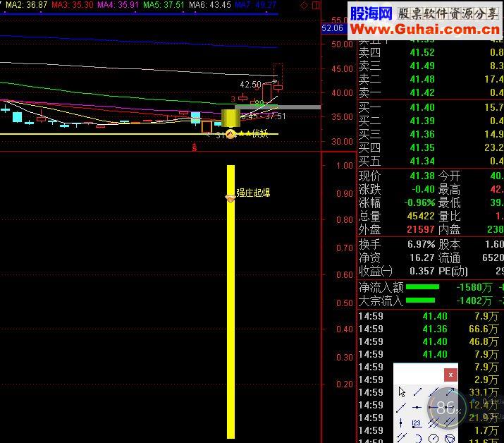Click the PE(动) label
The height and width of the screenshot is (443, 504).
pyautogui.click(x=453, y=271)
